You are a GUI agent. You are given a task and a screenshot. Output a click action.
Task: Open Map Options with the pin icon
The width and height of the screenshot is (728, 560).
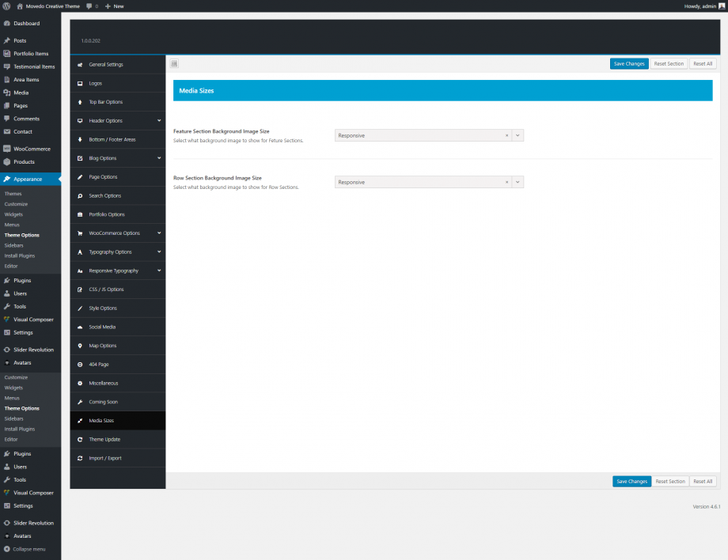(102, 346)
